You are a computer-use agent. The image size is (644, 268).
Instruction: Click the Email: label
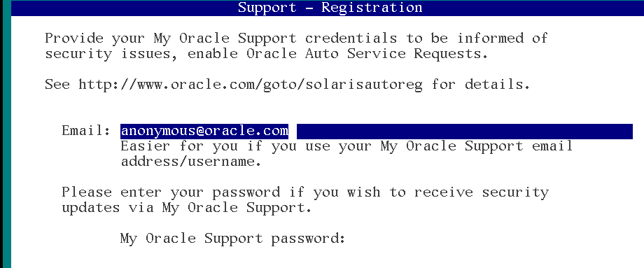(86, 131)
